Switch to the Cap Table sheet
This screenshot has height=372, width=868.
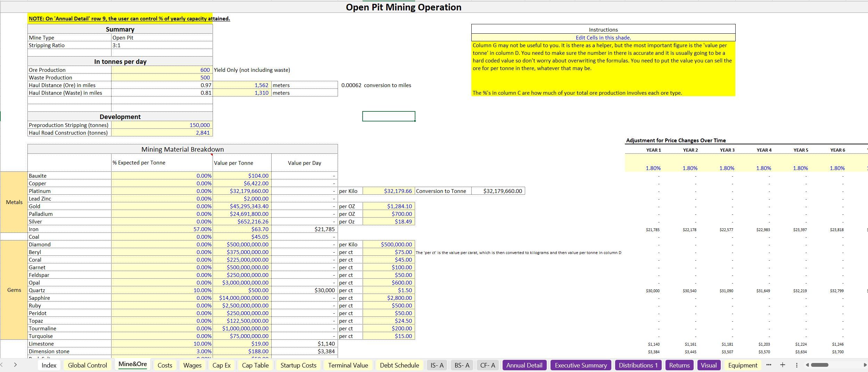coord(255,365)
